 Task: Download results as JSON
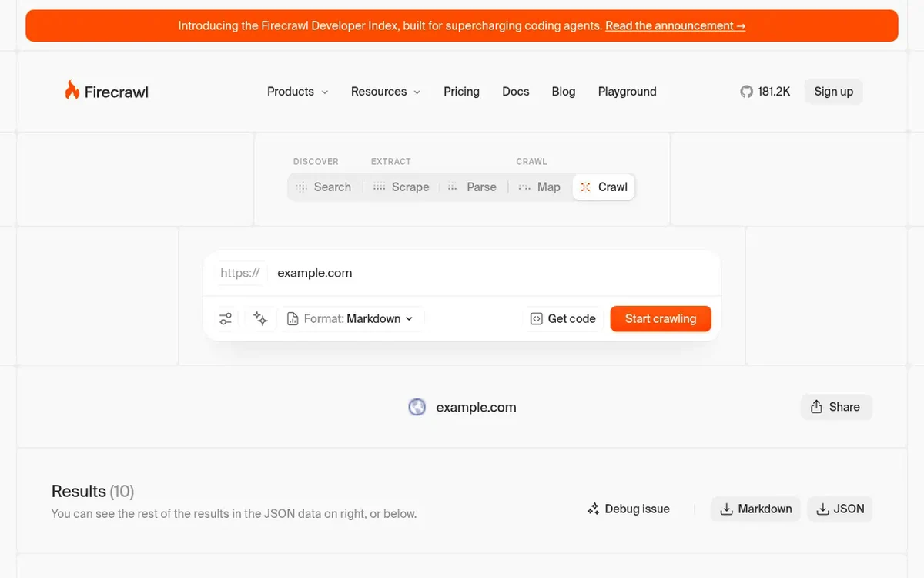click(x=840, y=509)
